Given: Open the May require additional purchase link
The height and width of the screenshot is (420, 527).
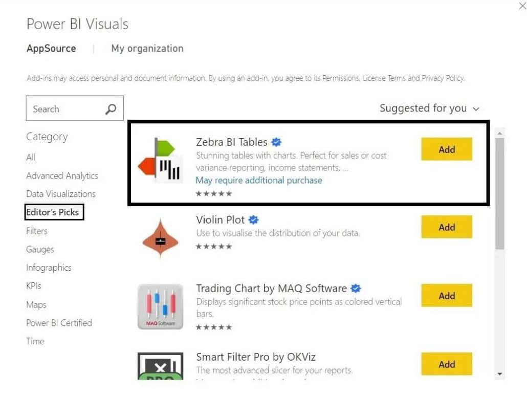Looking at the screenshot, I should pyautogui.click(x=259, y=180).
